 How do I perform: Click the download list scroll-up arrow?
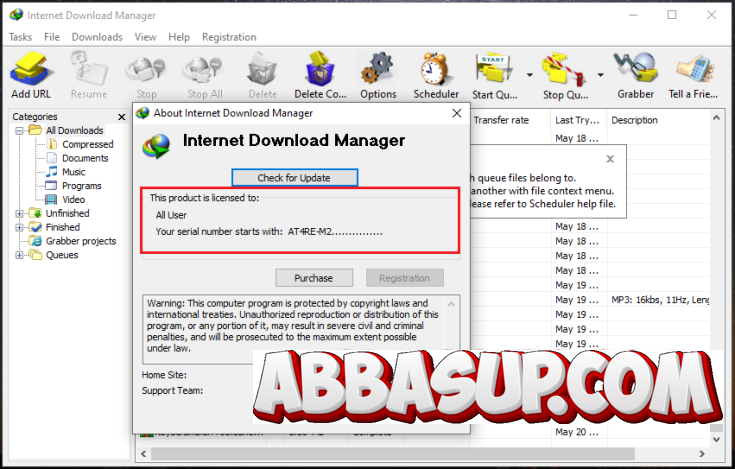[716, 118]
